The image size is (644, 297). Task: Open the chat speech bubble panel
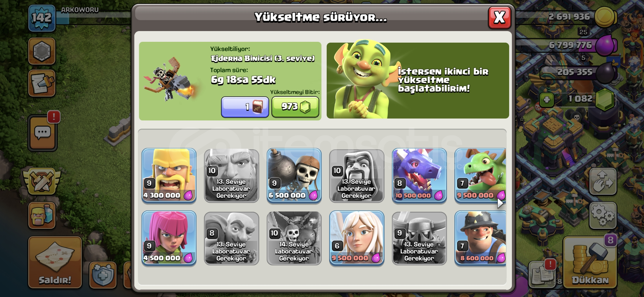pos(43,133)
